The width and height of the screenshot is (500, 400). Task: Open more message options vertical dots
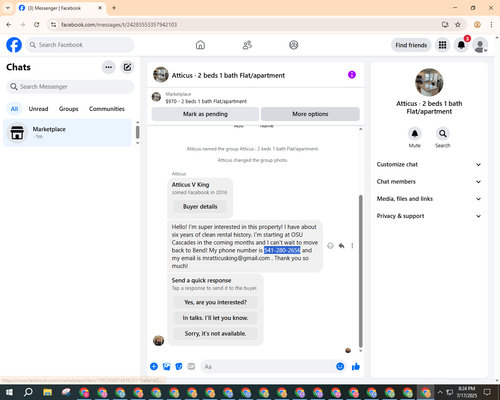coord(352,246)
